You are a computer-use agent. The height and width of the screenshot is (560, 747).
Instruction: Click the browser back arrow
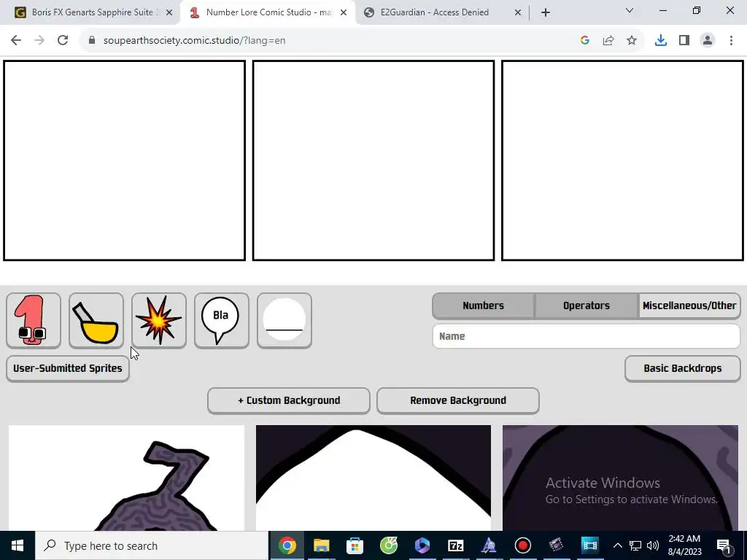(x=16, y=41)
